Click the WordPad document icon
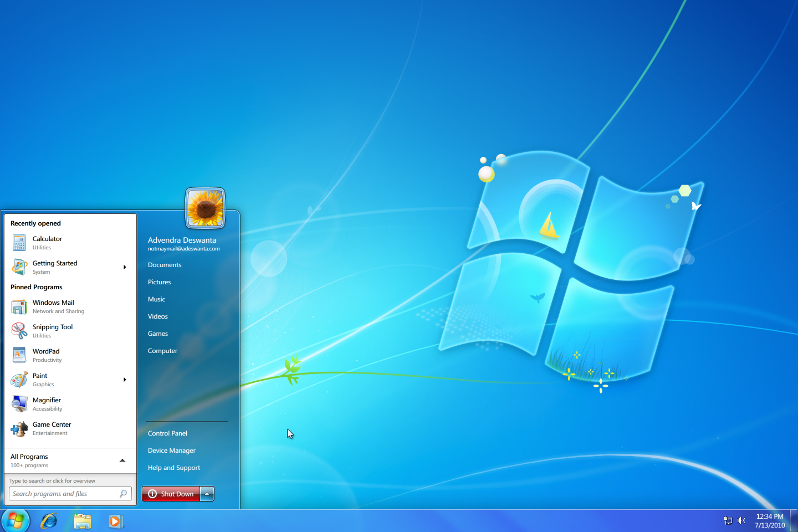798x532 pixels. click(19, 355)
